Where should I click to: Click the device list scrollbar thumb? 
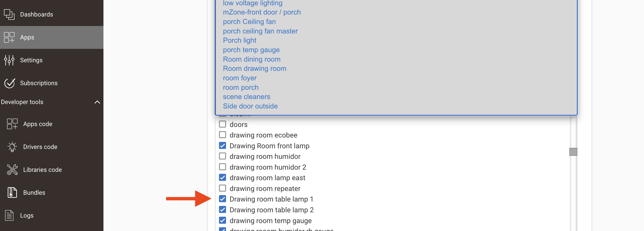(573, 152)
